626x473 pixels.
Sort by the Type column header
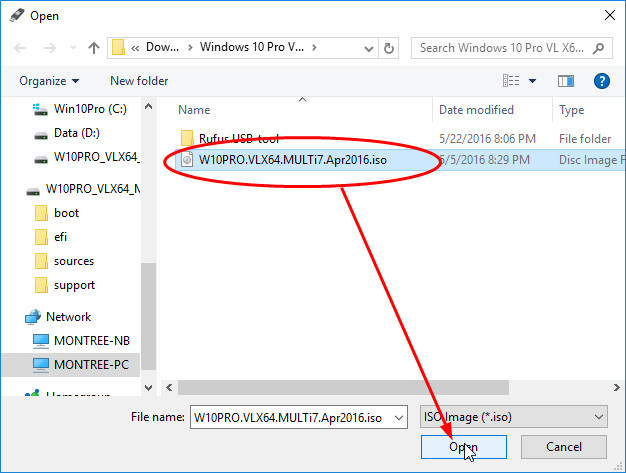point(571,110)
